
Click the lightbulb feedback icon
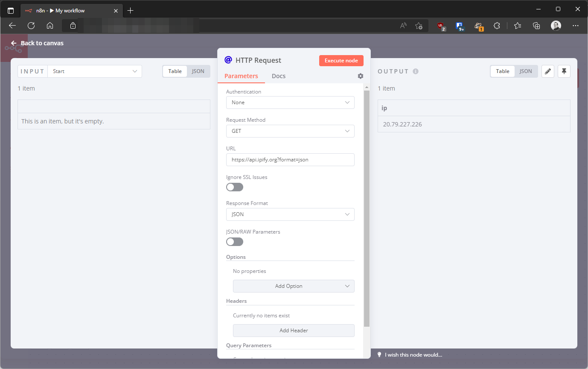pos(379,354)
